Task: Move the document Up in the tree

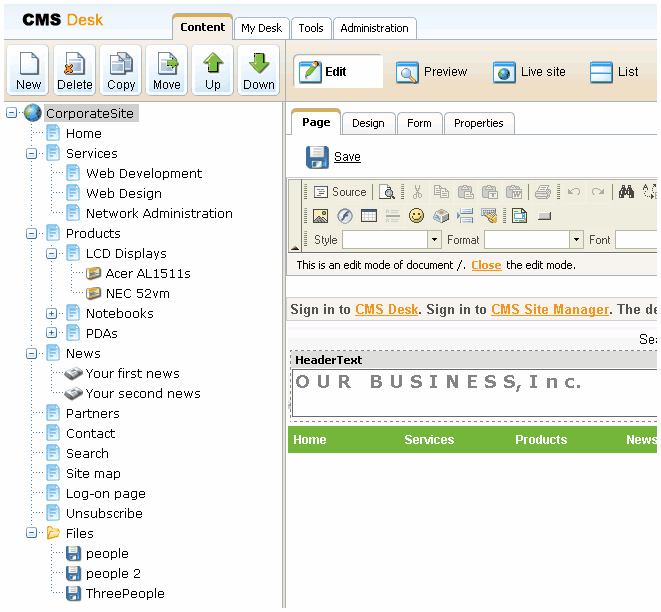Action: pyautogui.click(x=212, y=71)
